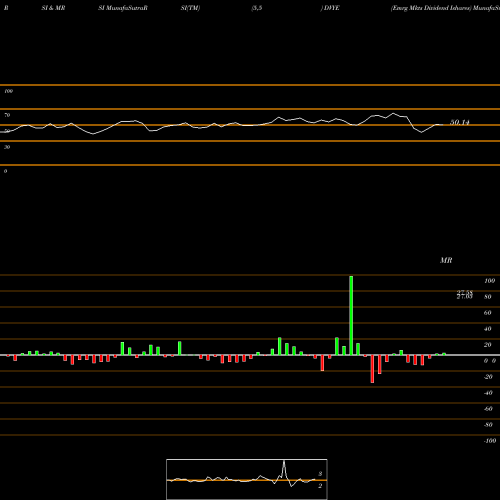Click the MR axis label -40
The image size is (500, 500).
tap(488, 393)
